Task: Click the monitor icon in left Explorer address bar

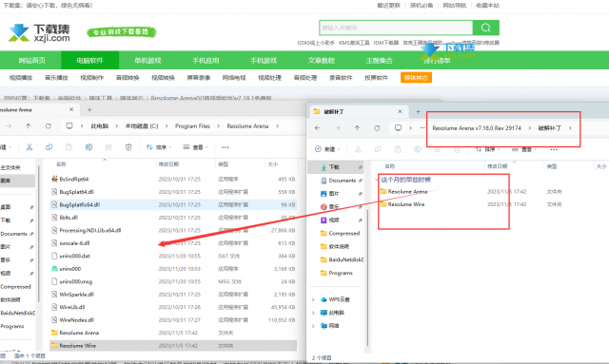Action: (x=69, y=126)
